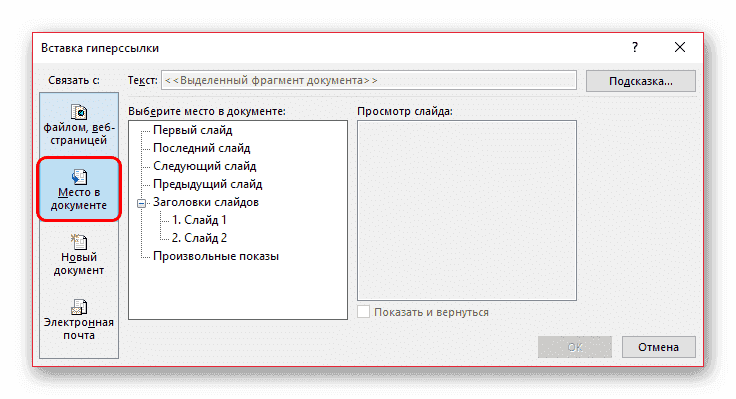The image size is (736, 399).
Task: Tick the "Показать и вернуться" checkbox
Action: [x=363, y=312]
